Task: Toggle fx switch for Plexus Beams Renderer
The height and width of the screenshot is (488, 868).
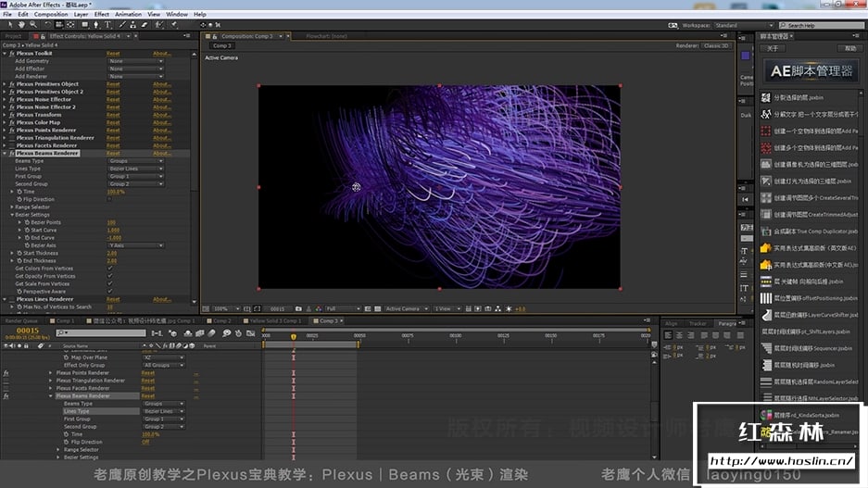Action: 12,154
